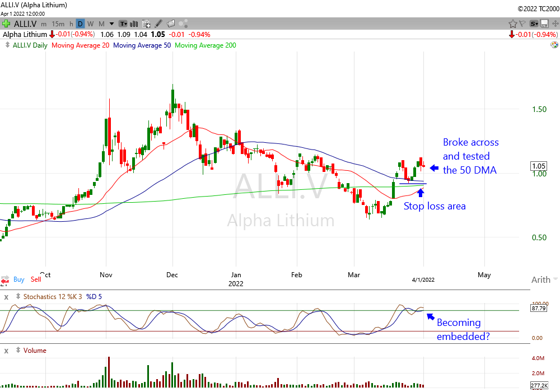Click the ©2022 TC2000 copyright text
Screen dimensions: 560x392
pos(539,9)
